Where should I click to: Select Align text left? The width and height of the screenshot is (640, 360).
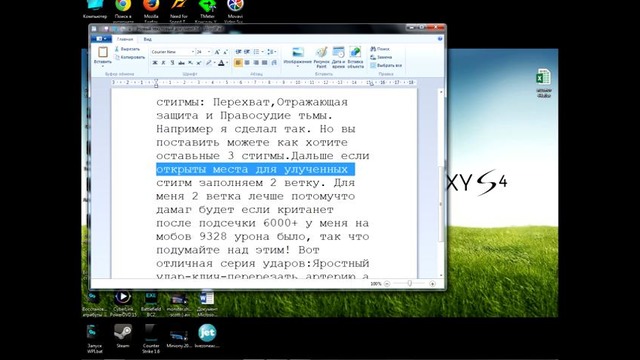pos(238,63)
